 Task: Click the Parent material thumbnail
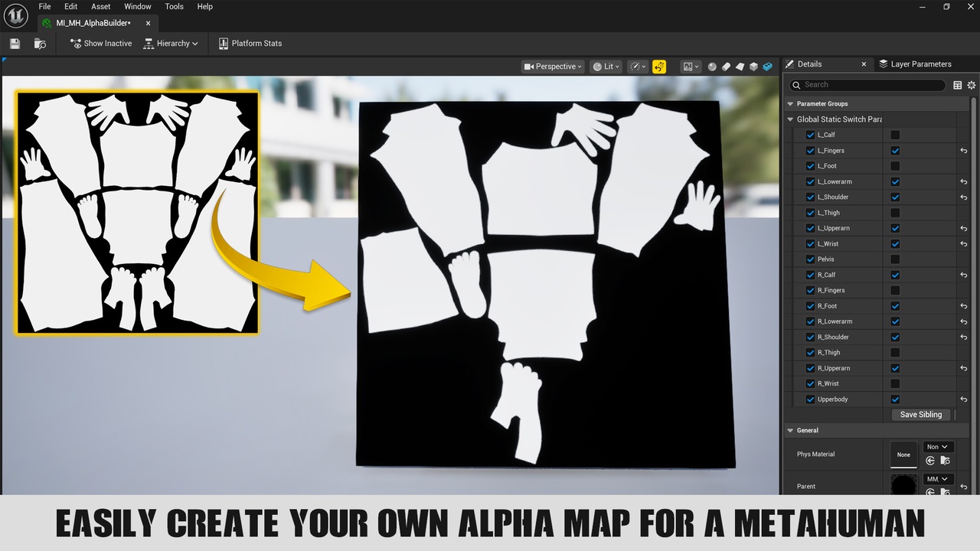click(904, 485)
